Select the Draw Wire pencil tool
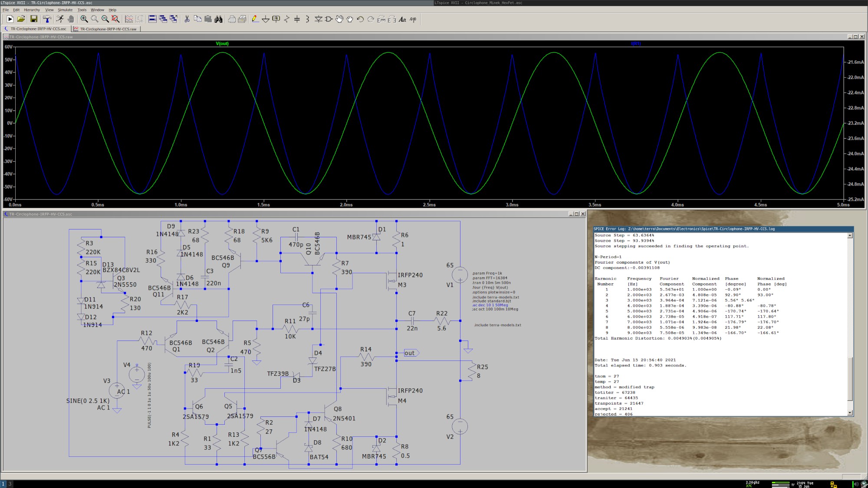868x488 pixels. 255,19
